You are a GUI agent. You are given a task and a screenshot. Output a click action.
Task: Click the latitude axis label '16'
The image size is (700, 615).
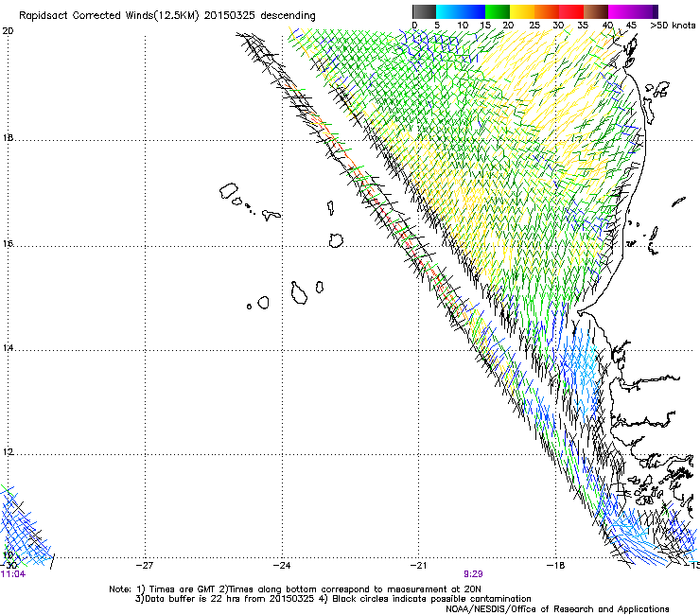pos(8,244)
